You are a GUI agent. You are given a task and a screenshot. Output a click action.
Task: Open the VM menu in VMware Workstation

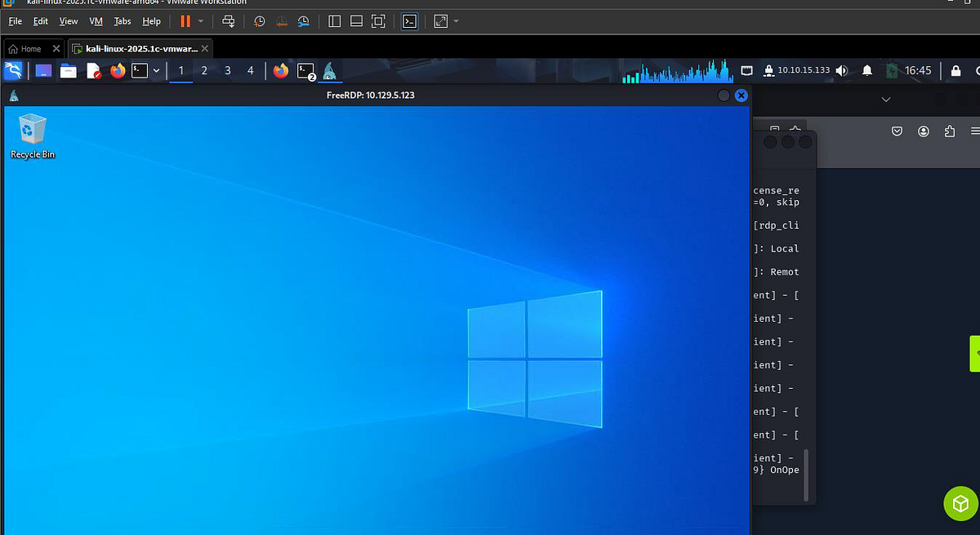pos(96,21)
